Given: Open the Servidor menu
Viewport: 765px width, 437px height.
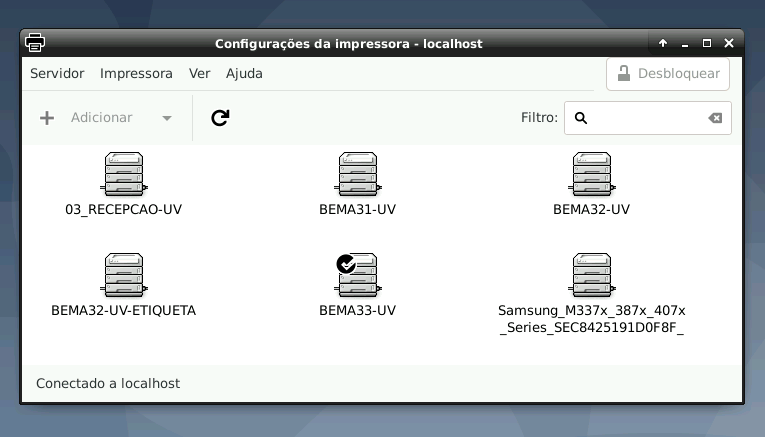Looking at the screenshot, I should (57, 74).
